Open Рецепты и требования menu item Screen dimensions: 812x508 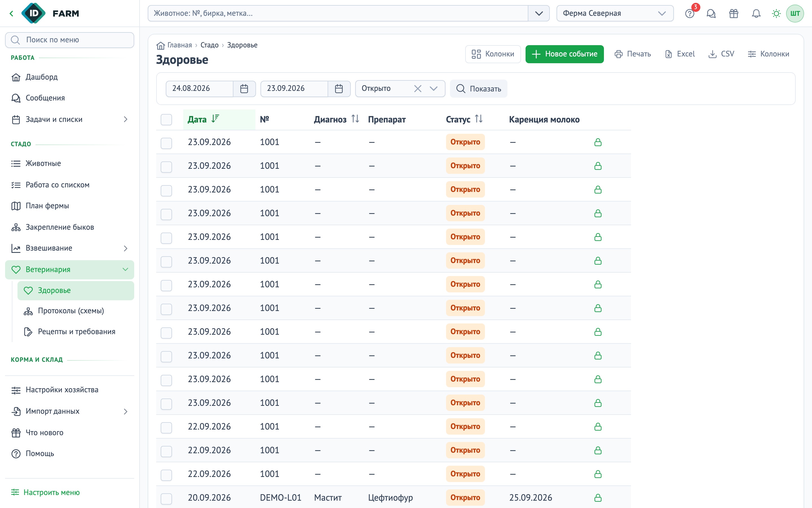point(76,332)
